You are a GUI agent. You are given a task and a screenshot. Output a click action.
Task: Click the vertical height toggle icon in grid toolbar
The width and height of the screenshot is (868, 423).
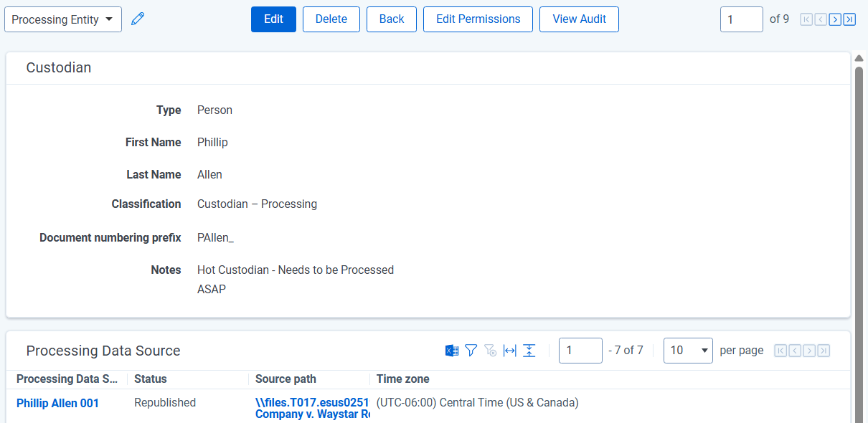(x=529, y=351)
